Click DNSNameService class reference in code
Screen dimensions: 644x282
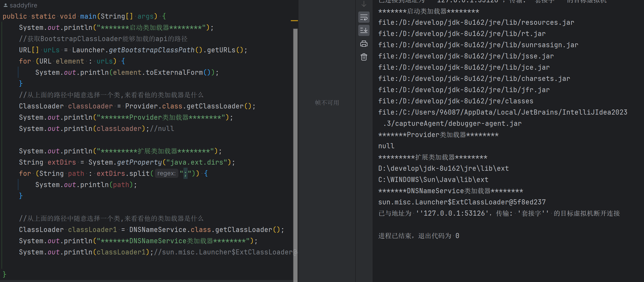point(158,230)
